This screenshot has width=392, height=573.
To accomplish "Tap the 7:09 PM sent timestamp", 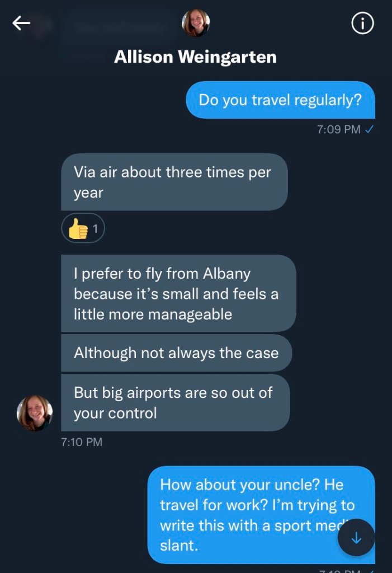I will pos(338,129).
